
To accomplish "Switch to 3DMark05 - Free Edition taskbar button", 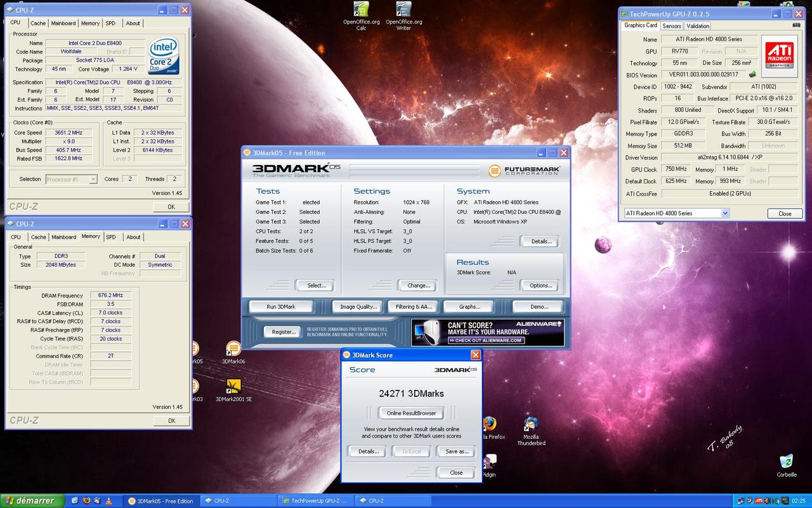I will 160,501.
